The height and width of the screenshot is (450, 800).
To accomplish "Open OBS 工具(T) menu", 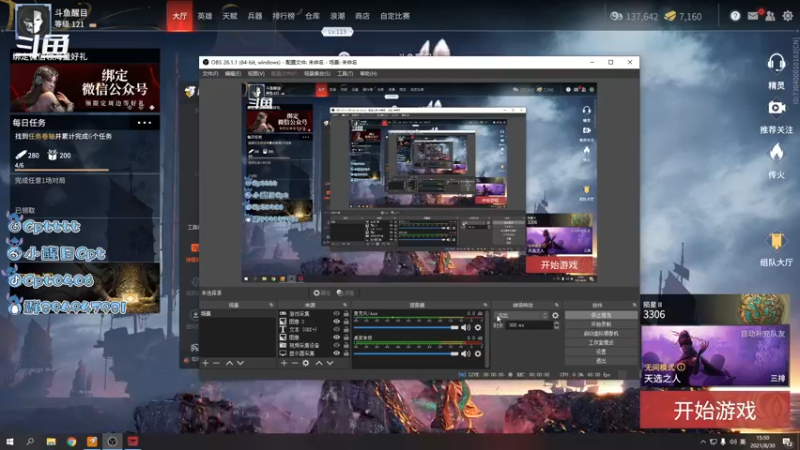I will [x=345, y=74].
